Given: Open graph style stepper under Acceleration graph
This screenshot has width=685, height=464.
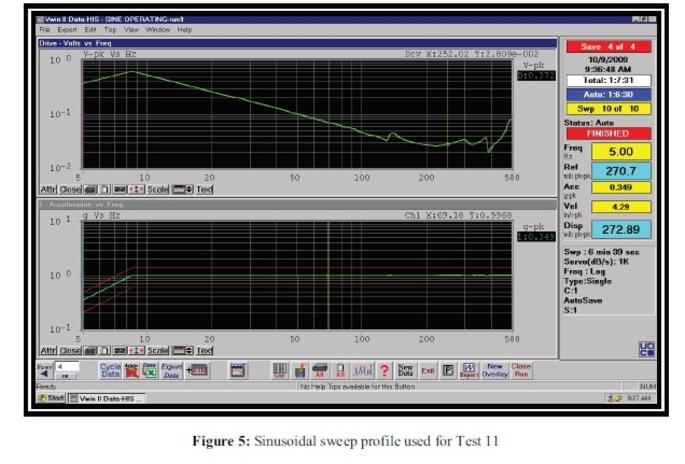Looking at the screenshot, I should tap(182, 351).
